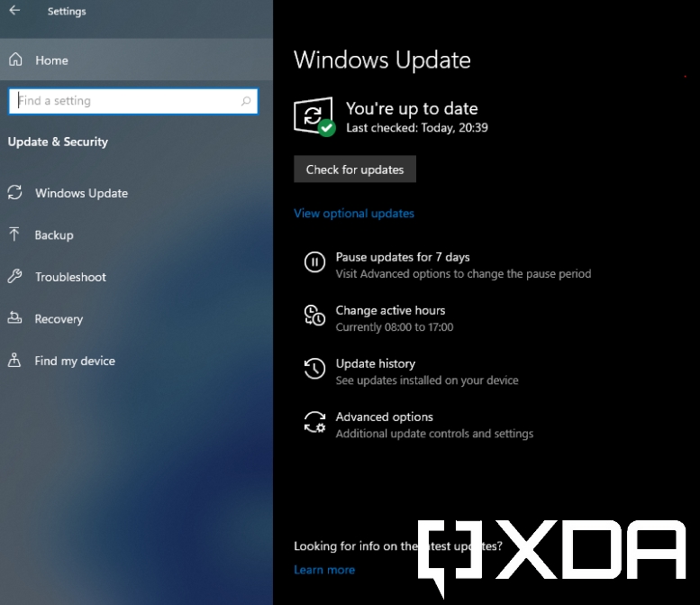Click the up-to-date status icon with checkmark
Screen dimensions: 700x605
point(314,116)
